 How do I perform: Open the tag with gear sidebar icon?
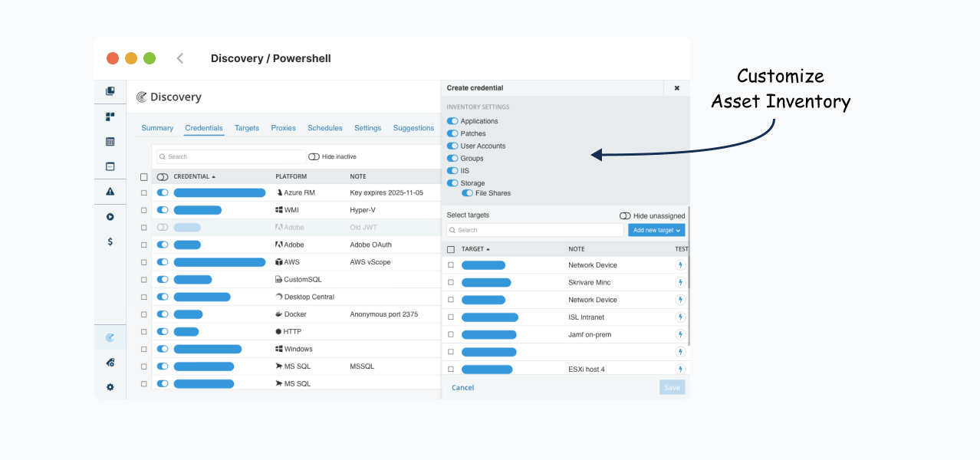[x=110, y=363]
